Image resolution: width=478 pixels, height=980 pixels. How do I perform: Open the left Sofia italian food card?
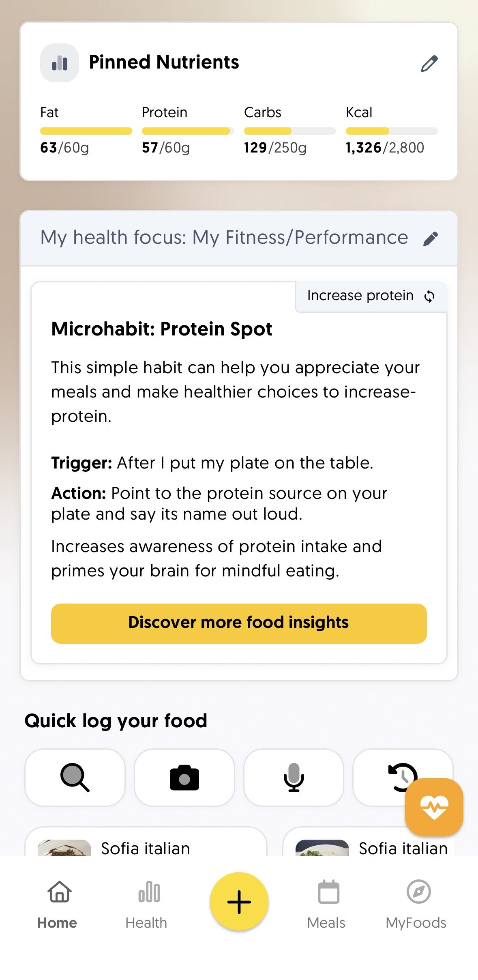(146, 845)
